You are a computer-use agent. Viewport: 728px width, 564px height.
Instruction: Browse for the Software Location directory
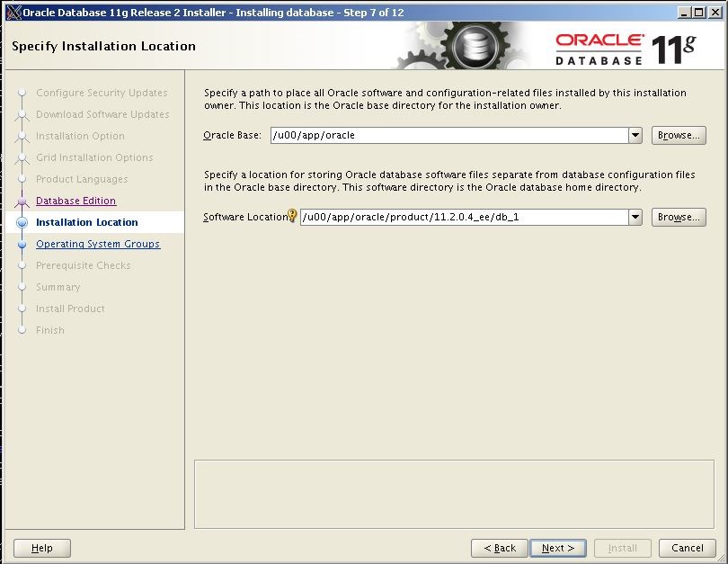679,217
